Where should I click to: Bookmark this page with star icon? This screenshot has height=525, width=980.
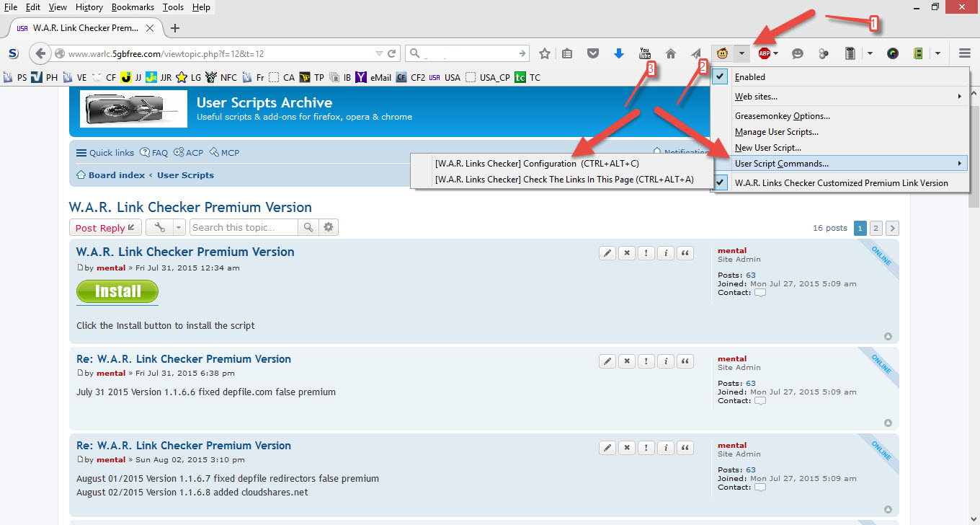pyautogui.click(x=545, y=53)
